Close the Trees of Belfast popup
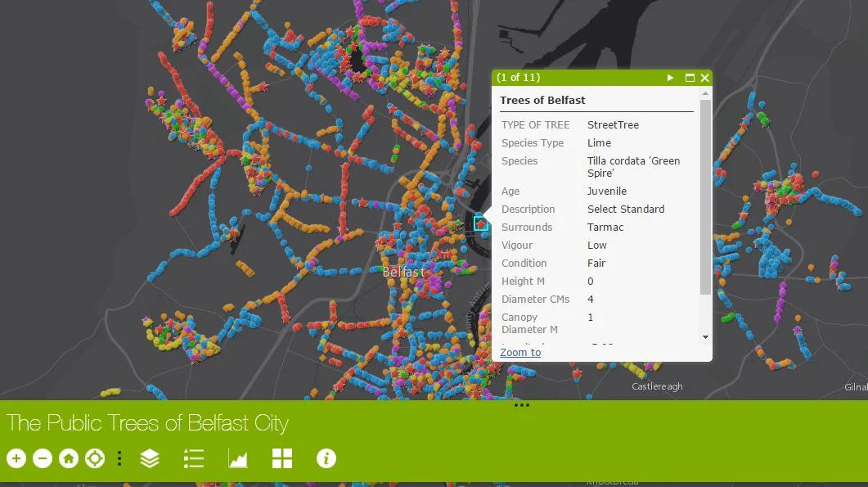 (x=704, y=78)
